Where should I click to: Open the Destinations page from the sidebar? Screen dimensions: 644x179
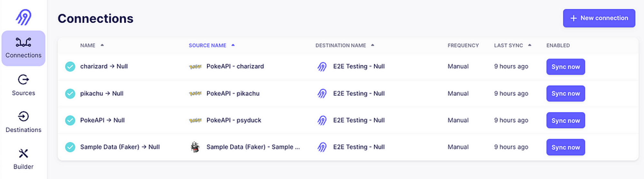(x=24, y=122)
